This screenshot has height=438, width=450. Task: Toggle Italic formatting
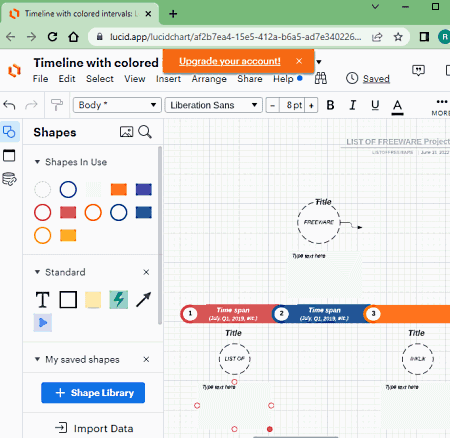[352, 105]
